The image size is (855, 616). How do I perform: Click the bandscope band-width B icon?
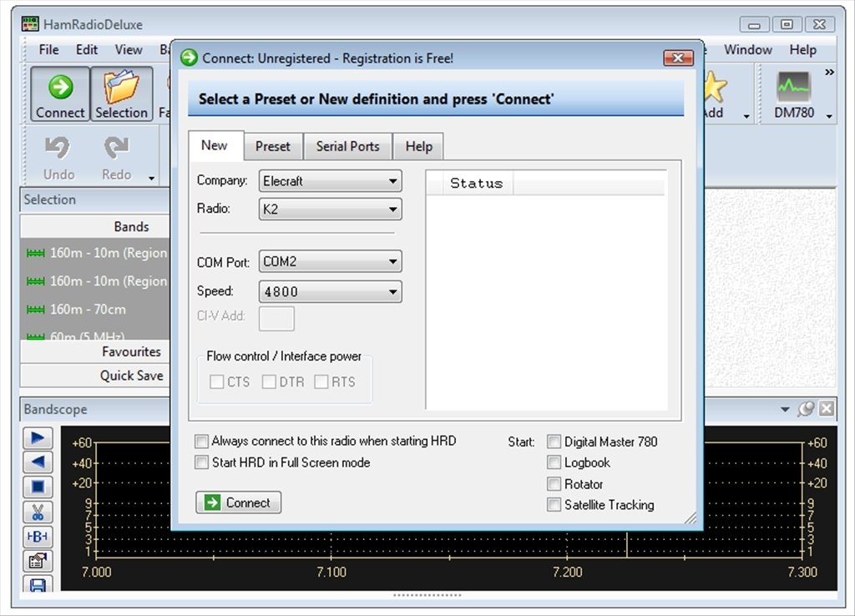[x=38, y=537]
